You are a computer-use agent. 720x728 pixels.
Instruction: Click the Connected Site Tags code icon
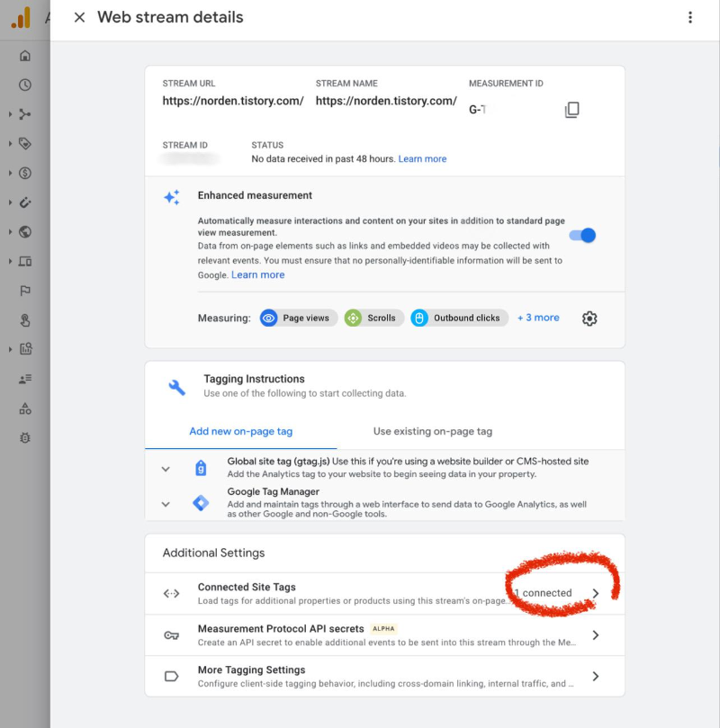(x=171, y=593)
